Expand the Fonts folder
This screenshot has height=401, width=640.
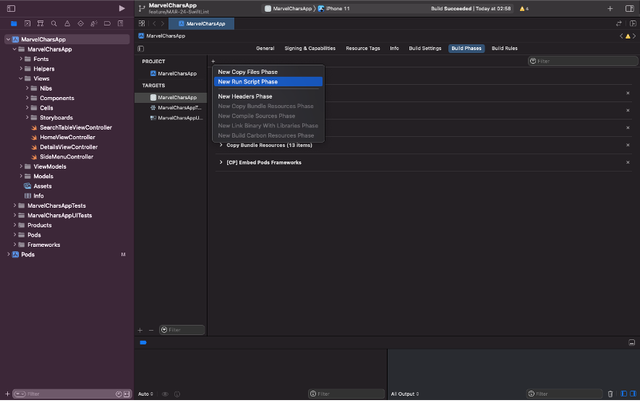click(21, 59)
